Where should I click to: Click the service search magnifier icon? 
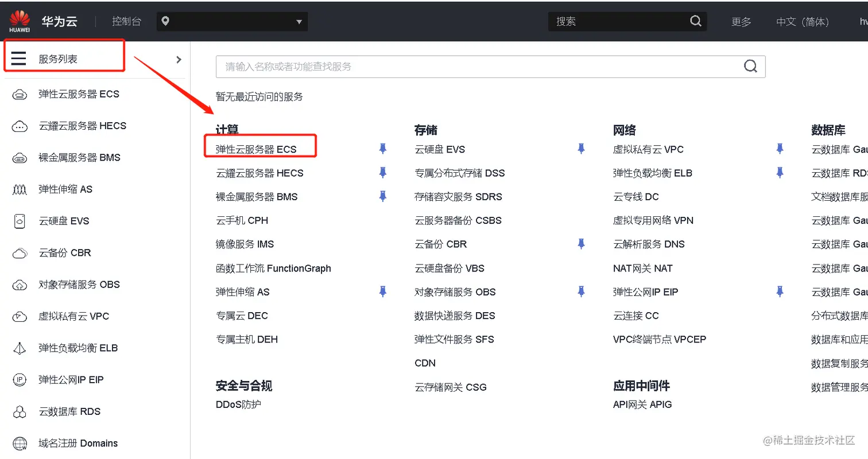click(x=750, y=67)
